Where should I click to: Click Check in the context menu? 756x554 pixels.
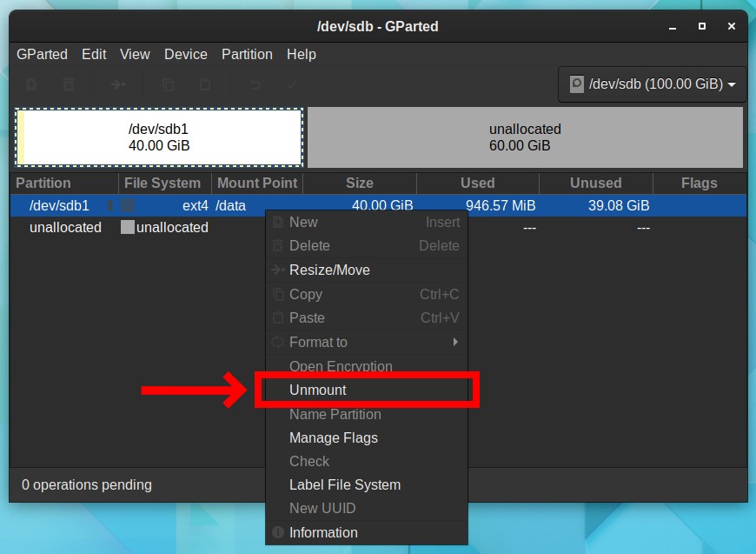367,461
